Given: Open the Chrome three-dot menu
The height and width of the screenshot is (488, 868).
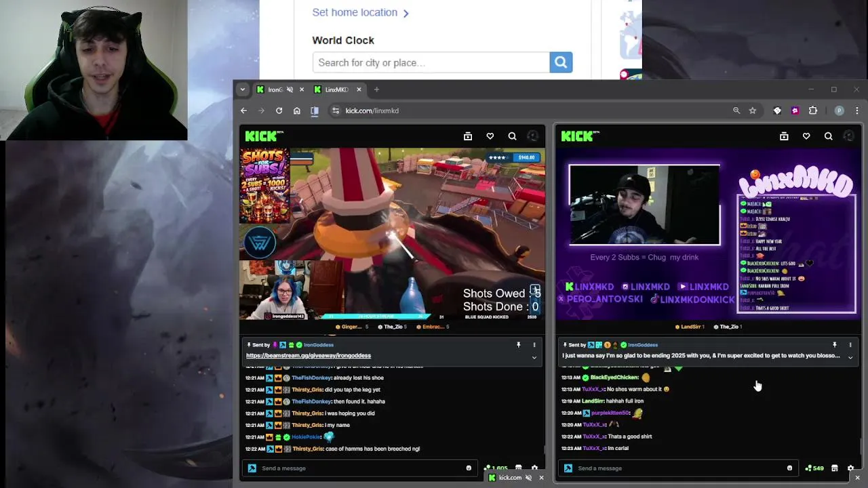Looking at the screenshot, I should pyautogui.click(x=857, y=110).
